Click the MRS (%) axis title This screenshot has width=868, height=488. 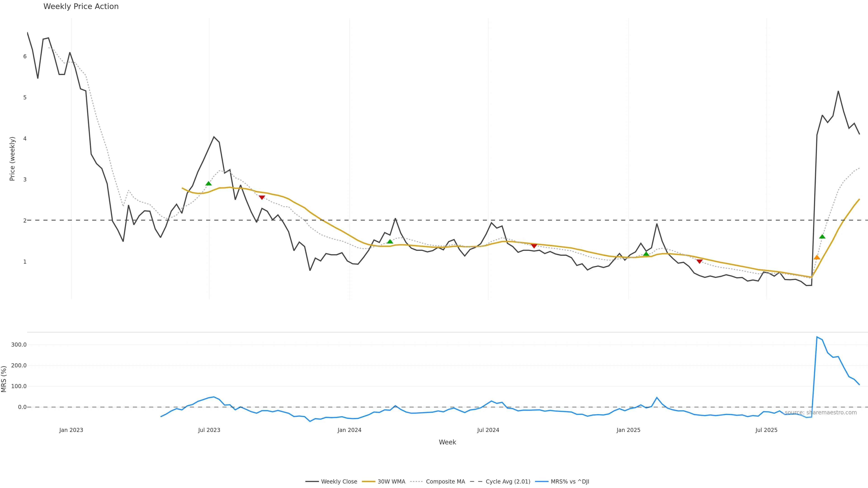(x=4, y=379)
